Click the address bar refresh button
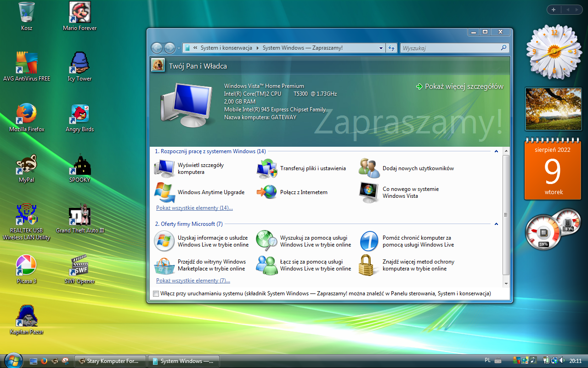588x368 pixels. click(391, 48)
